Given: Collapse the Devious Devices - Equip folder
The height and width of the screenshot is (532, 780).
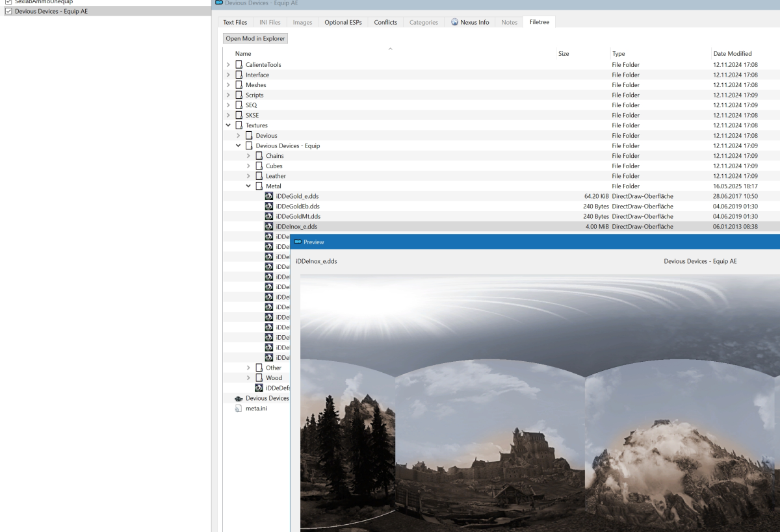Looking at the screenshot, I should click(239, 146).
